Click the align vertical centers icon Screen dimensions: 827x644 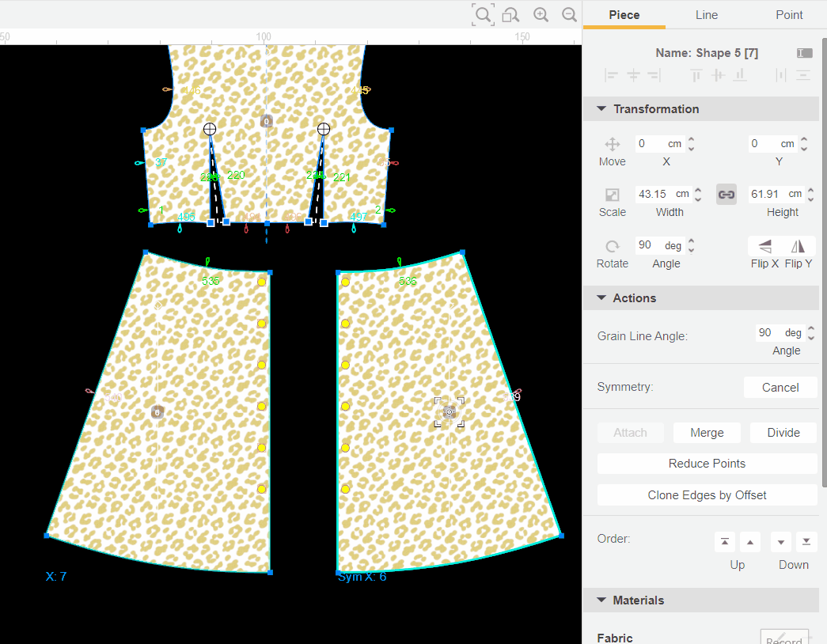pyautogui.click(x=719, y=75)
